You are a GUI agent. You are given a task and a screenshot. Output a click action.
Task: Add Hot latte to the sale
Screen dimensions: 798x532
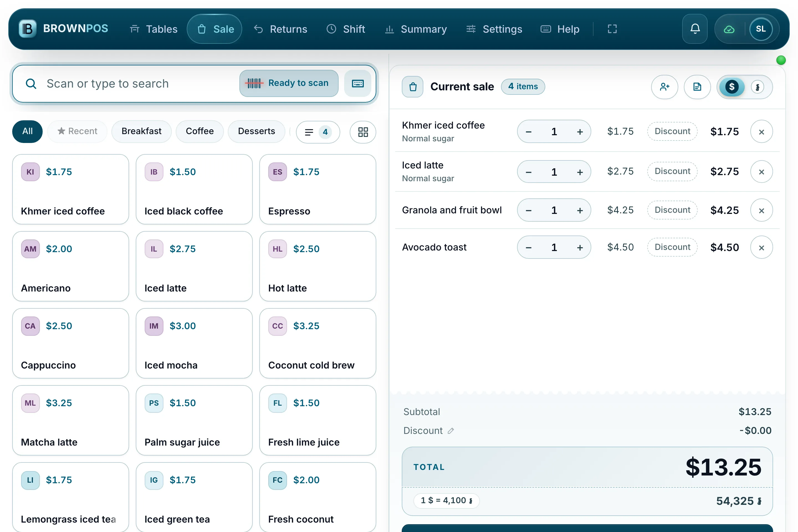click(x=318, y=266)
